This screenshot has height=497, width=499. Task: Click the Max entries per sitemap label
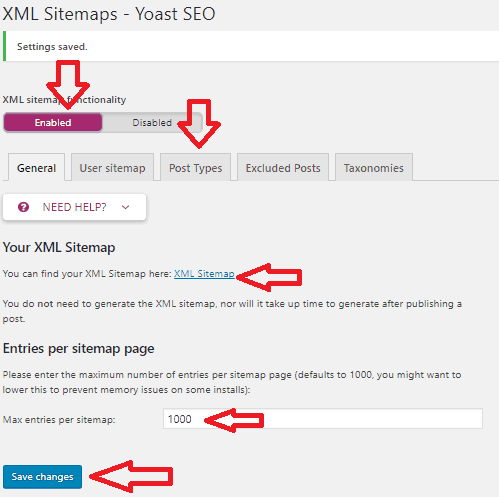(59, 419)
